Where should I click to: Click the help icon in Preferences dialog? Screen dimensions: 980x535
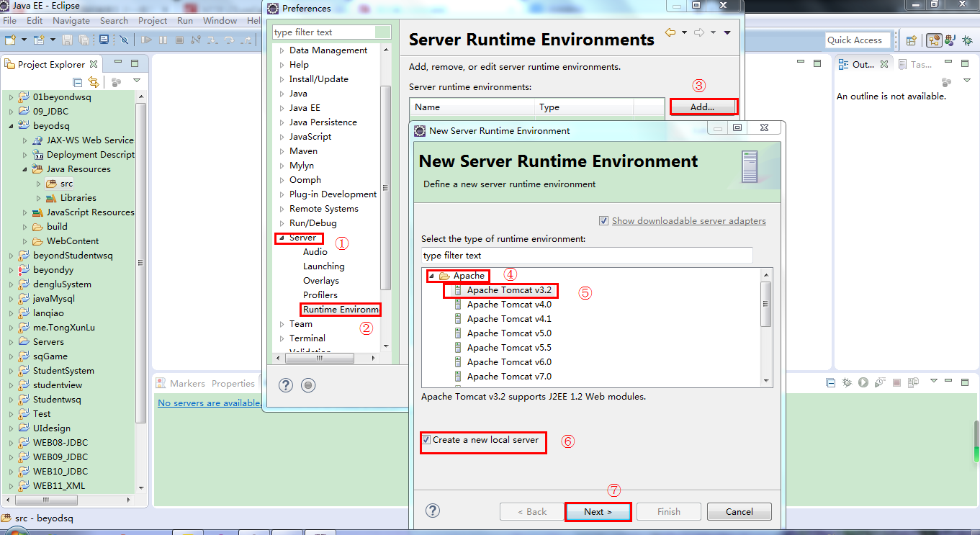coord(286,385)
